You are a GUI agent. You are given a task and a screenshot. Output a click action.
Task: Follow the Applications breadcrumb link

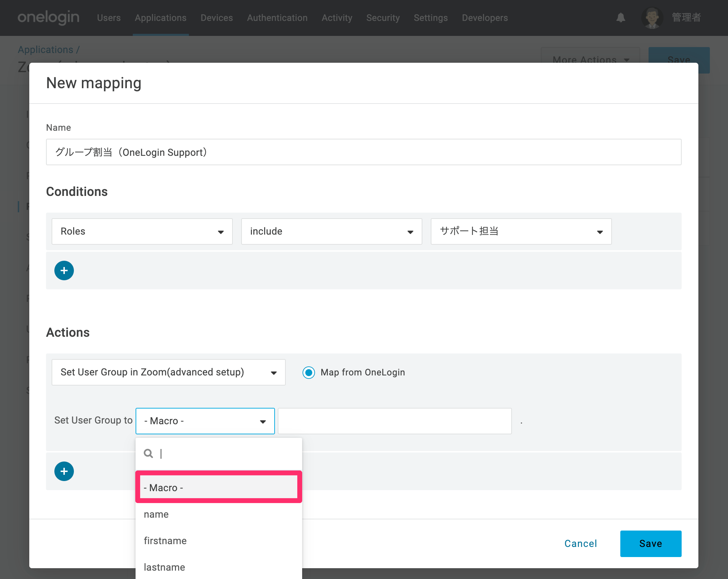tap(46, 49)
